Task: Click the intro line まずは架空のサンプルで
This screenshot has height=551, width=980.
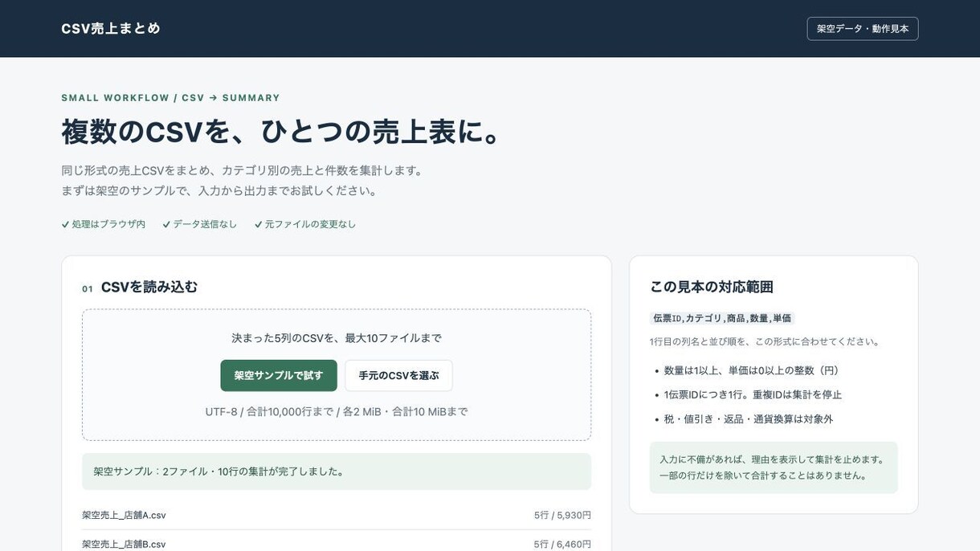Action: click(x=220, y=190)
